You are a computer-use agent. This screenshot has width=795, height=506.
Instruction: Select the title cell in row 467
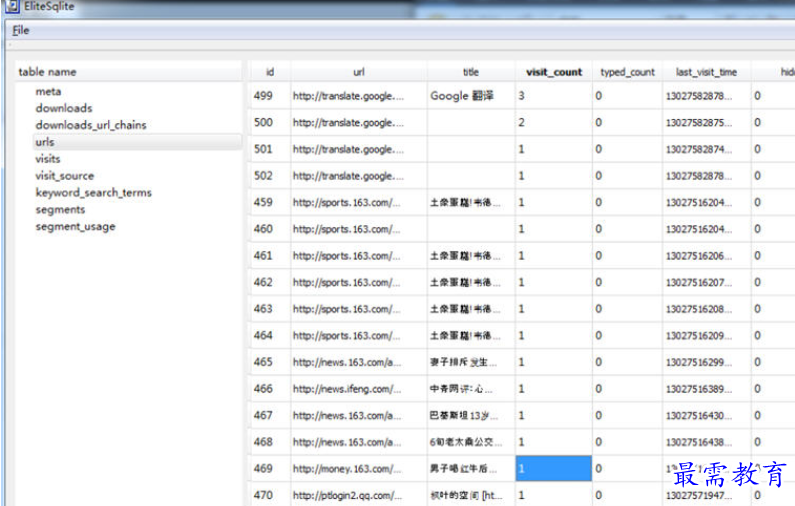click(x=471, y=415)
